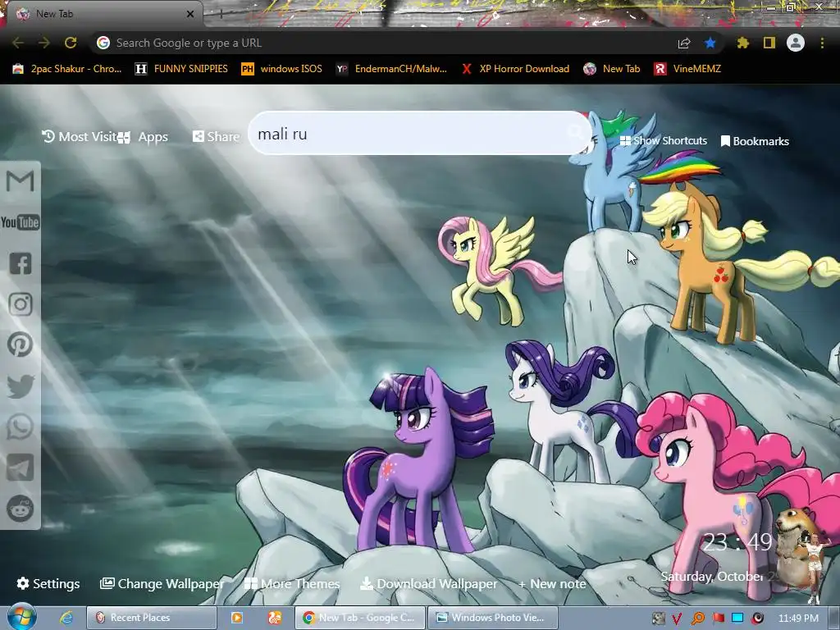840x630 pixels.
Task: Open YouTube from the sidebar
Action: pyautogui.click(x=21, y=221)
